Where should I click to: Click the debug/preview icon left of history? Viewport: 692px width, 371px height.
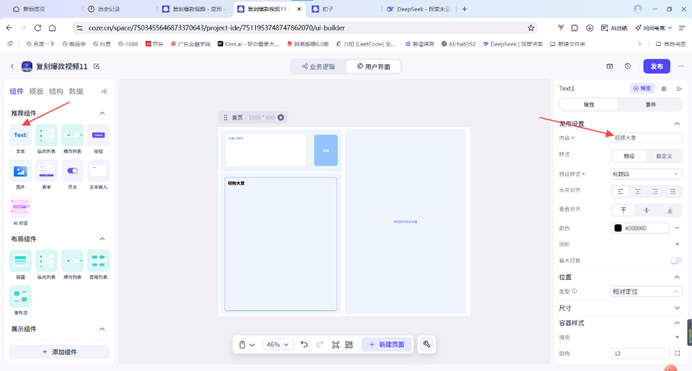coord(609,66)
